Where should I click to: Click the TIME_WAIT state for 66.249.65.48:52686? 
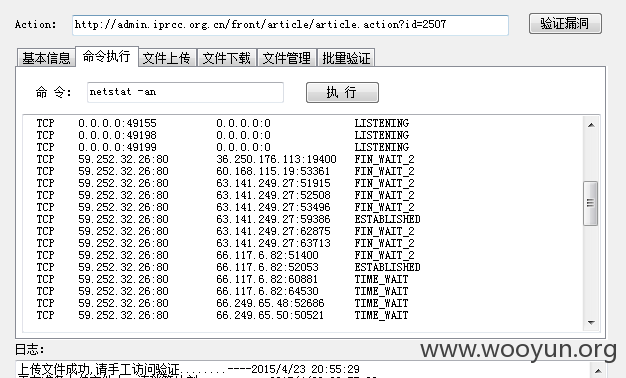(381, 303)
